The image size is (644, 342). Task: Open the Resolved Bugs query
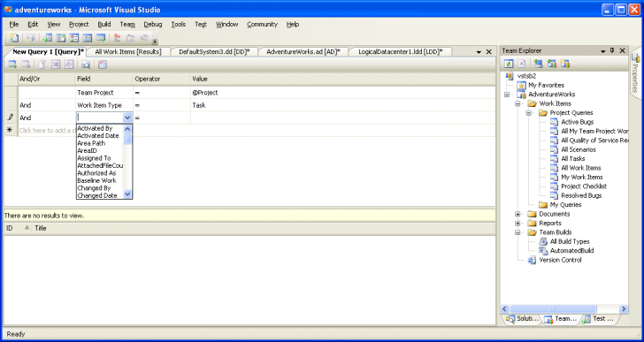point(581,195)
